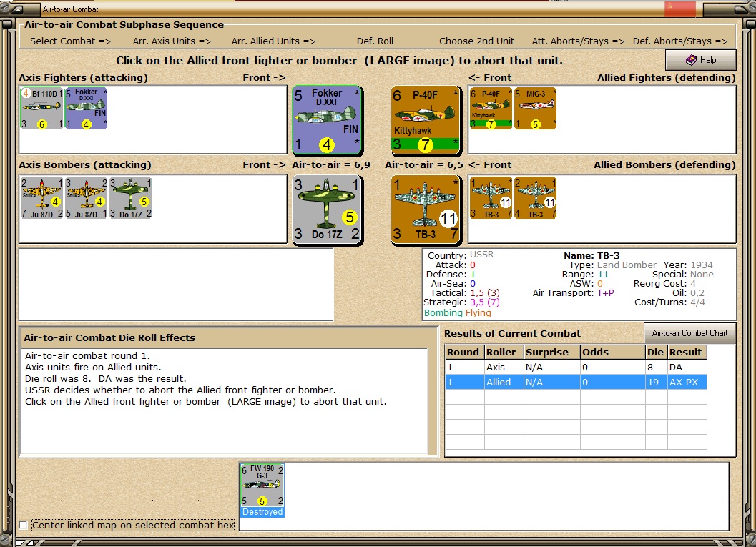Select the first small TB-3 bomber counter
756x547 pixels.
click(x=491, y=198)
